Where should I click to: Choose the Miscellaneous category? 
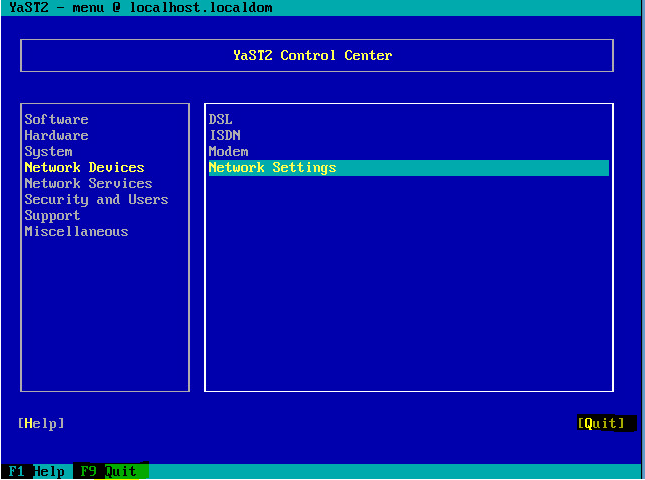point(77,232)
